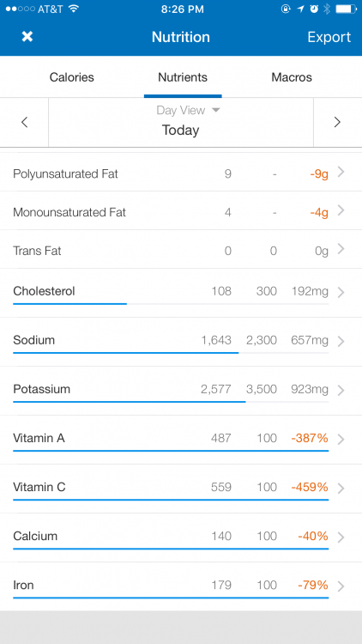This screenshot has height=644, width=362.
Task: Close the Nutrition screen with the X icon
Action: point(27,37)
